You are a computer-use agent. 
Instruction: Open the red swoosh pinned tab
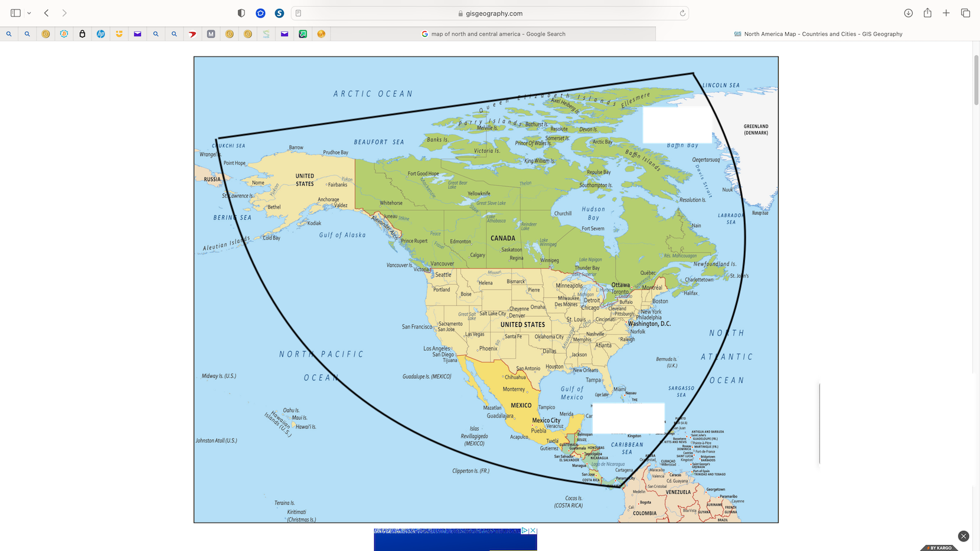pyautogui.click(x=192, y=34)
